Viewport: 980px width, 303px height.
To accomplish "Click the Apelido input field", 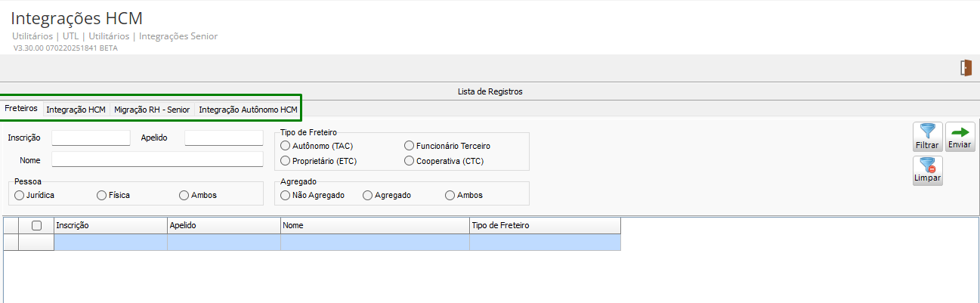I will pyautogui.click(x=224, y=138).
